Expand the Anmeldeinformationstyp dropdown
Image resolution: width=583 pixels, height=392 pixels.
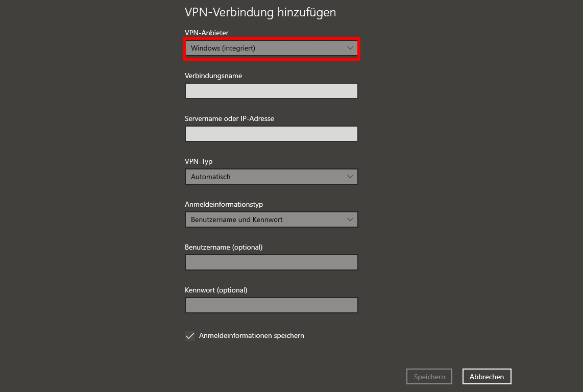[272, 220]
